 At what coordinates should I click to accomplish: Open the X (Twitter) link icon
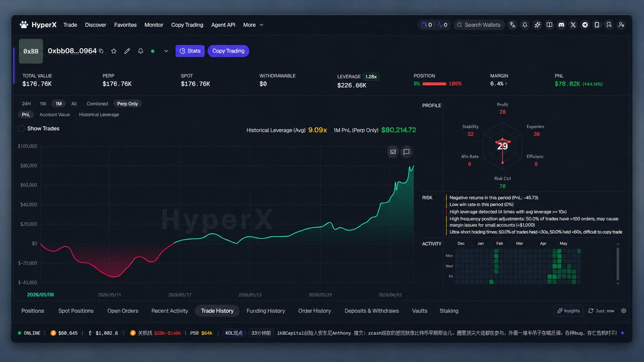573,25
